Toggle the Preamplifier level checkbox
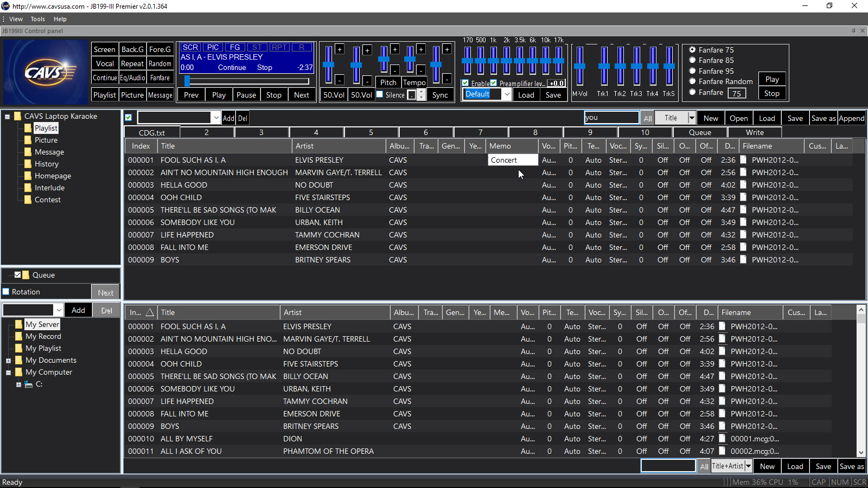The image size is (868, 488). (494, 83)
